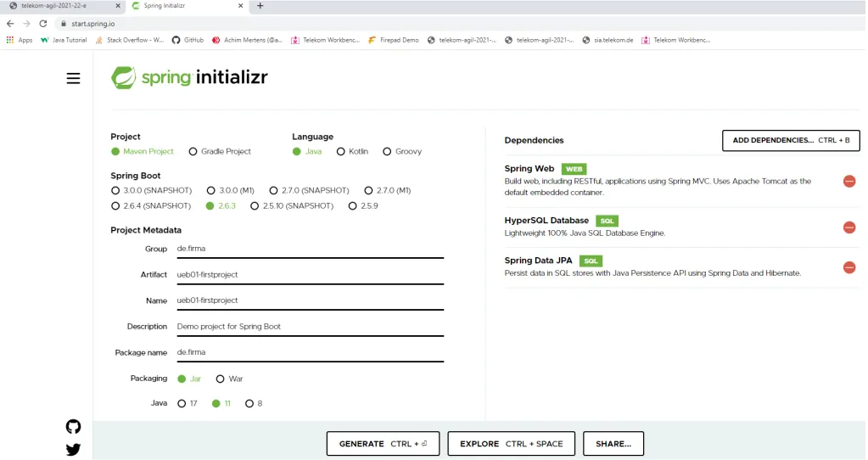Open the Firepad Demo bookmark

[x=394, y=40]
